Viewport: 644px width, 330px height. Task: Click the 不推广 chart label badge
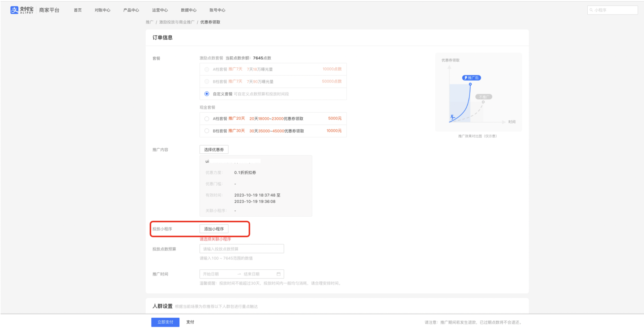pos(484,97)
